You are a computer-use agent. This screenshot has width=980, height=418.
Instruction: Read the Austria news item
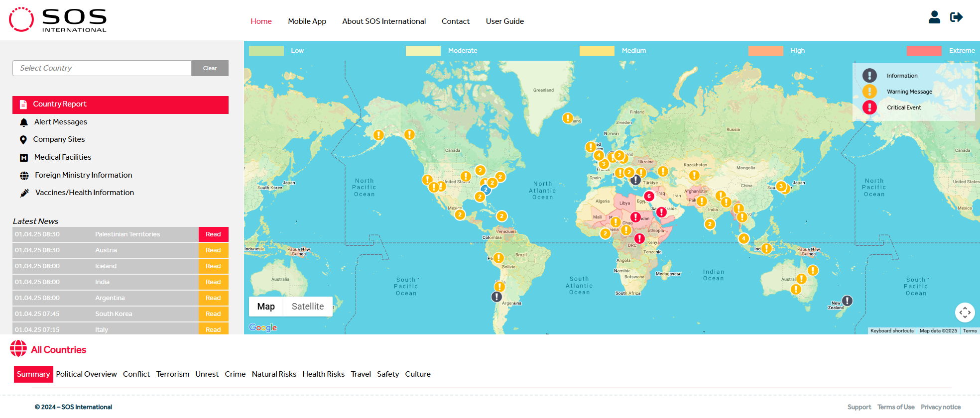(213, 250)
